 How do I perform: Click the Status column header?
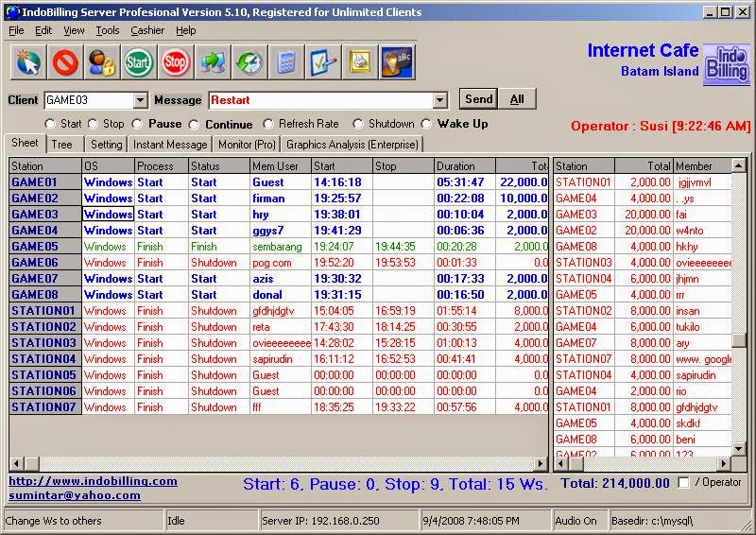tap(219, 166)
